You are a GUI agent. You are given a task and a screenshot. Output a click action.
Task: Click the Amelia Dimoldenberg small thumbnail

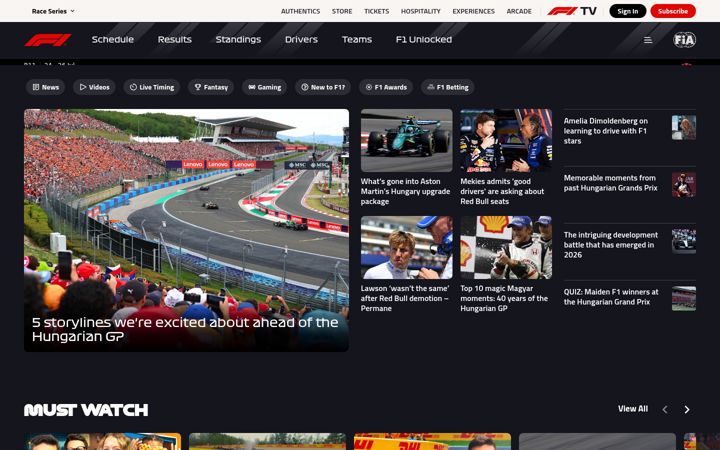pyautogui.click(x=684, y=127)
